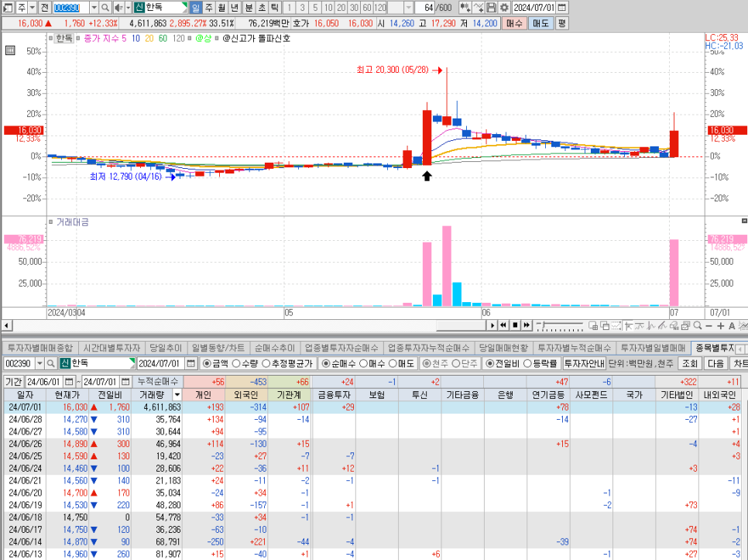Click the blue 매도 sell button
Screen dimensions: 748x560
pos(540,23)
